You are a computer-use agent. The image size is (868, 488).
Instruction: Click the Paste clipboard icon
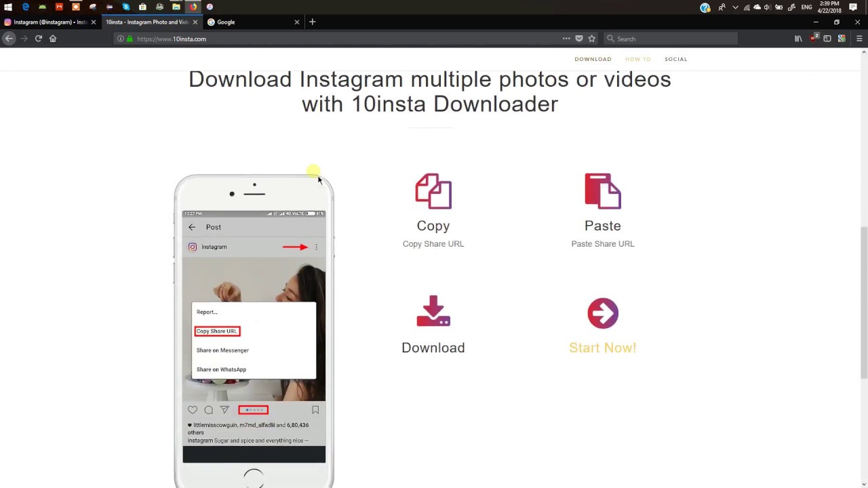tap(603, 191)
